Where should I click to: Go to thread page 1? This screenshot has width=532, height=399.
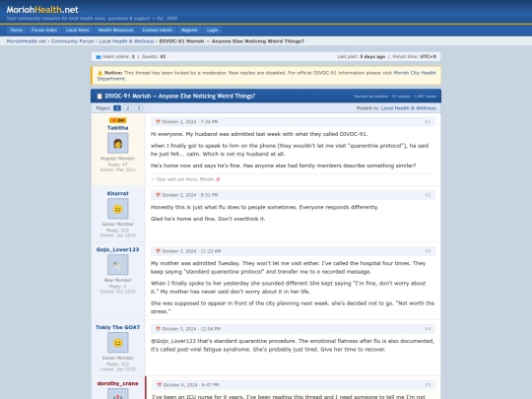117,108
